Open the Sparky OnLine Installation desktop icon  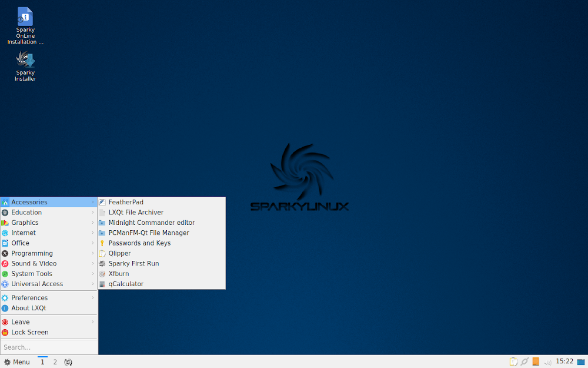pos(25,26)
